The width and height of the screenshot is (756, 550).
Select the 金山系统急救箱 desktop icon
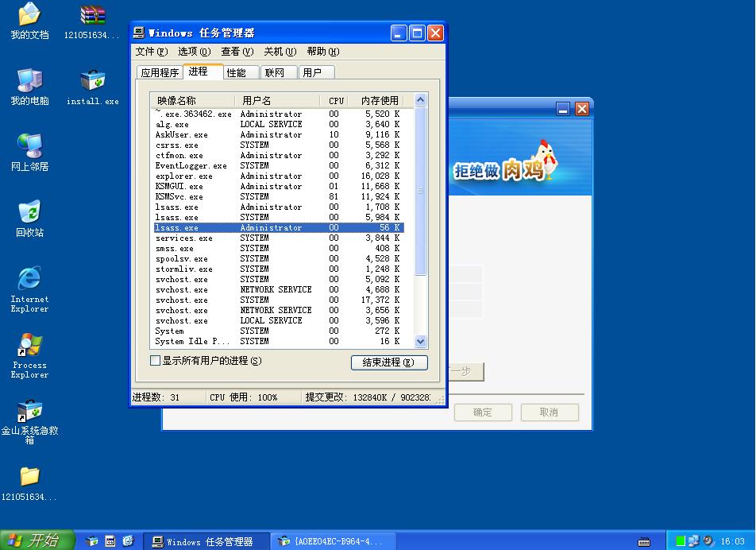point(29,422)
